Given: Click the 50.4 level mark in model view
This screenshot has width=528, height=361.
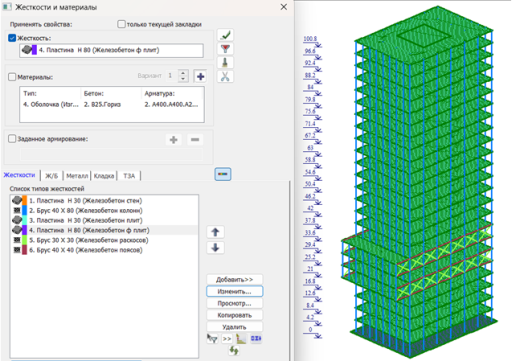Looking at the screenshot, I should 310,184.
